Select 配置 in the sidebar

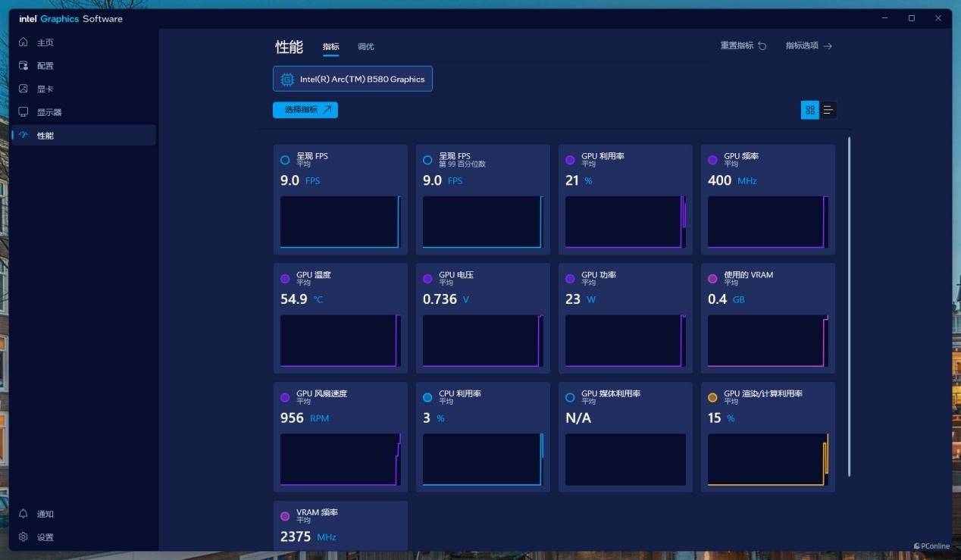[83, 66]
